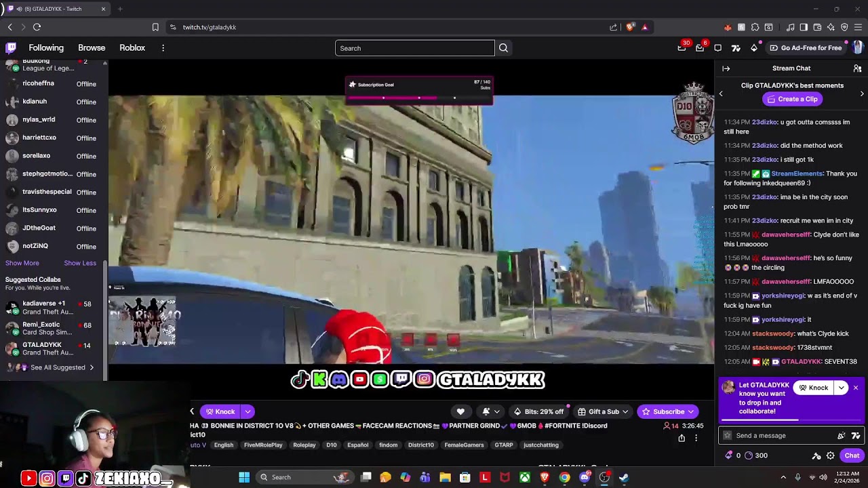Select the District10 tag

point(420,445)
